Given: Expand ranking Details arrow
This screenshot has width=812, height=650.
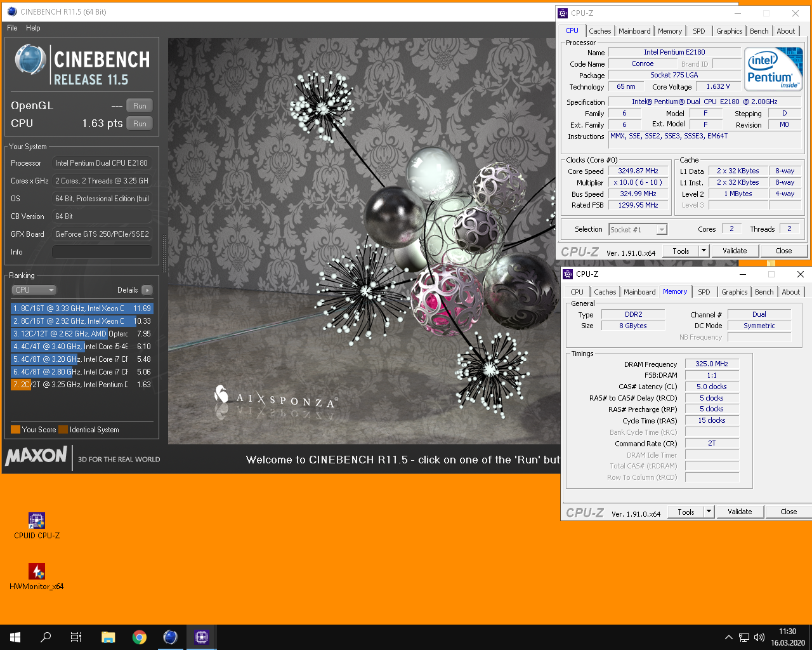Looking at the screenshot, I should point(147,290).
